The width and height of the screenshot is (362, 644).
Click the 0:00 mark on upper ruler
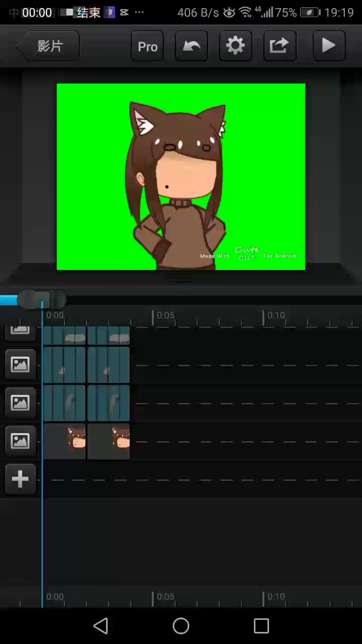pyautogui.click(x=55, y=315)
